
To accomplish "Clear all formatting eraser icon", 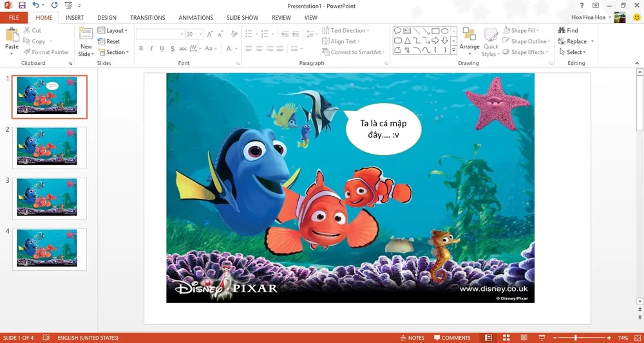I will click(234, 35).
